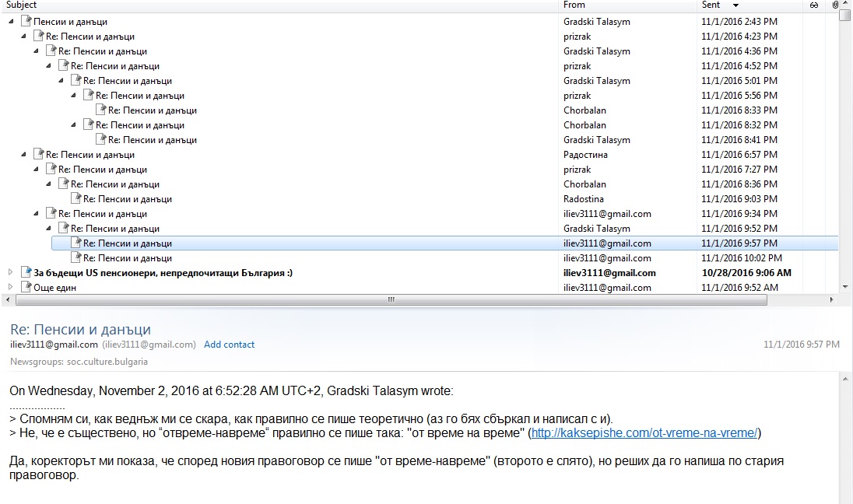Click the left arrow of horizontal scrollbar
Image resolution: width=853 pixels, height=504 pixels.
click(7, 299)
